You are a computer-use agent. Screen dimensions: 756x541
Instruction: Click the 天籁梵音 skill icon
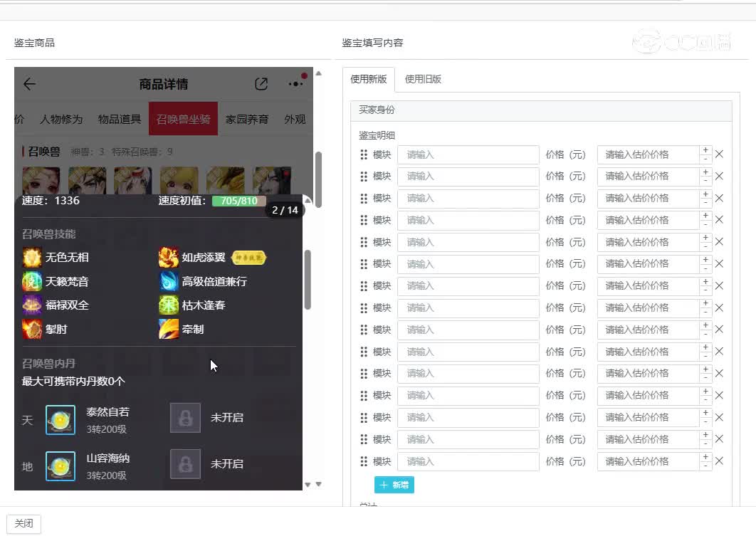pyautogui.click(x=32, y=281)
